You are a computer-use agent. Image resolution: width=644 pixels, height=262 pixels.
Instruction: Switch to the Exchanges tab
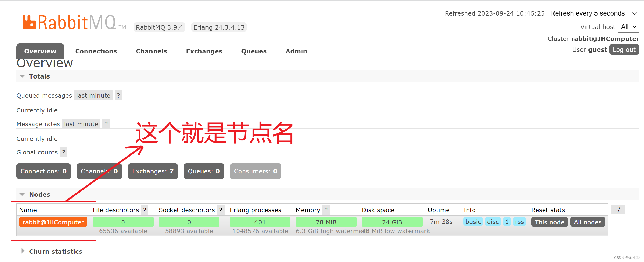[x=204, y=51]
